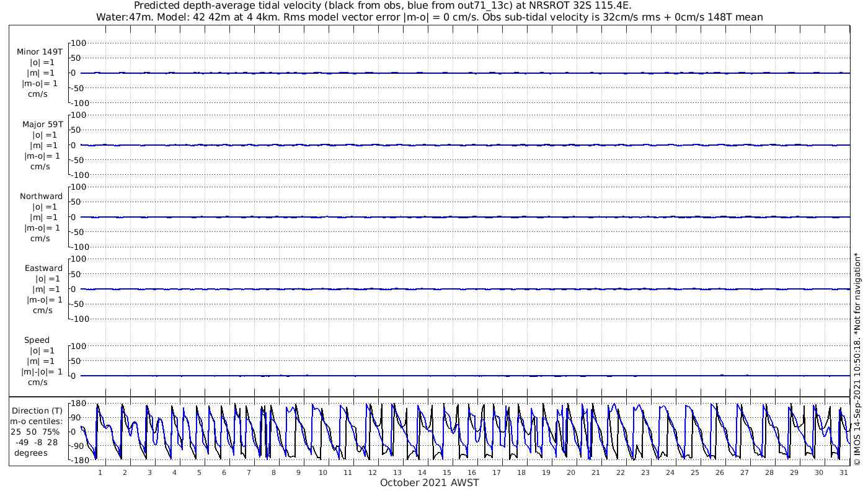Click day 31 on the date axis

click(844, 472)
